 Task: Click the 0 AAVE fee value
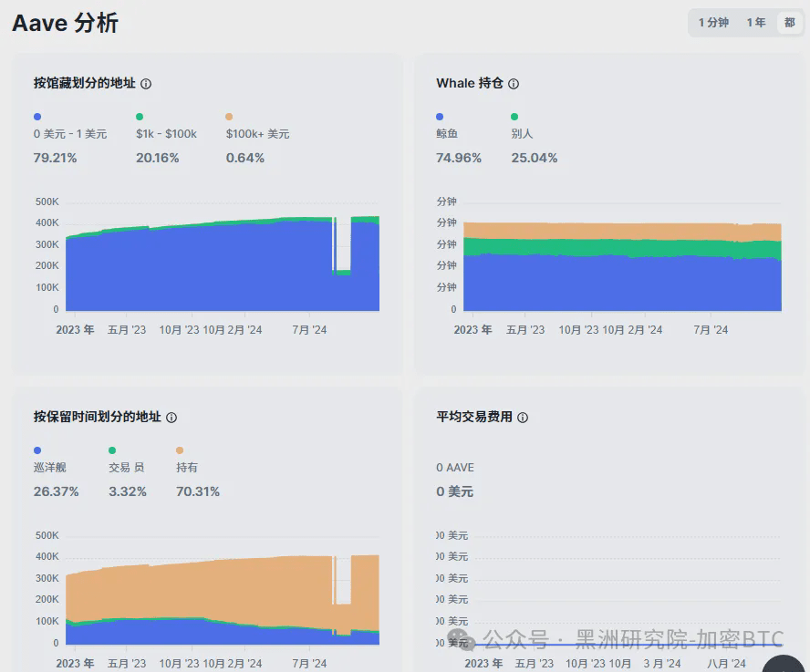[x=455, y=468]
